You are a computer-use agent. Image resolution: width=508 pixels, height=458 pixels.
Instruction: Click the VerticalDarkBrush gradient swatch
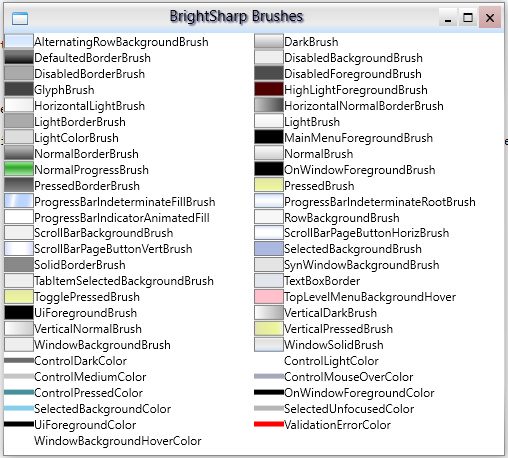pyautogui.click(x=269, y=313)
